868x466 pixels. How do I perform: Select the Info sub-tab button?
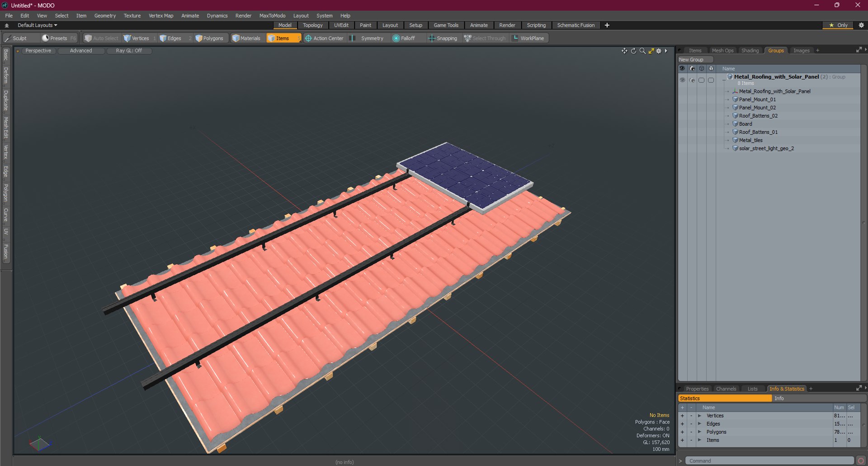[x=819, y=399]
